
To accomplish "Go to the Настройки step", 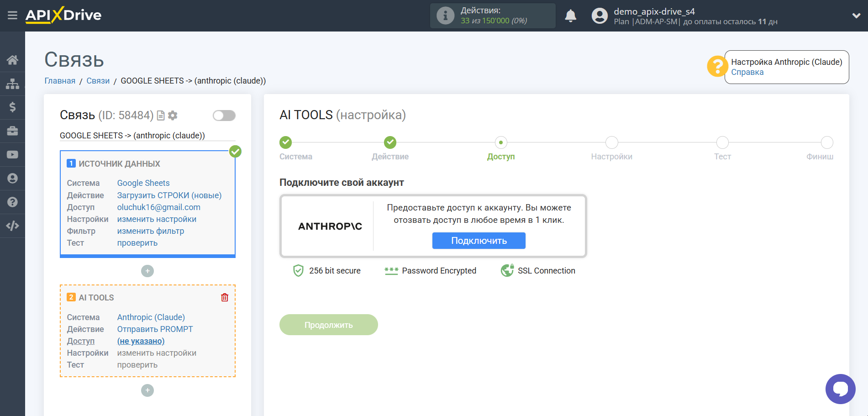I will pos(611,143).
